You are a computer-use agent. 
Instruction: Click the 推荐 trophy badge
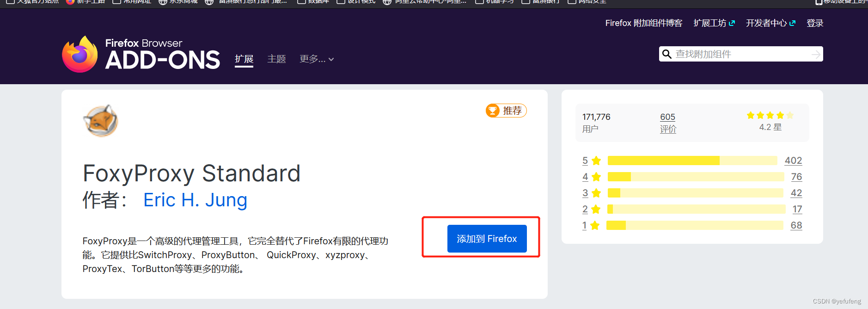(x=506, y=111)
